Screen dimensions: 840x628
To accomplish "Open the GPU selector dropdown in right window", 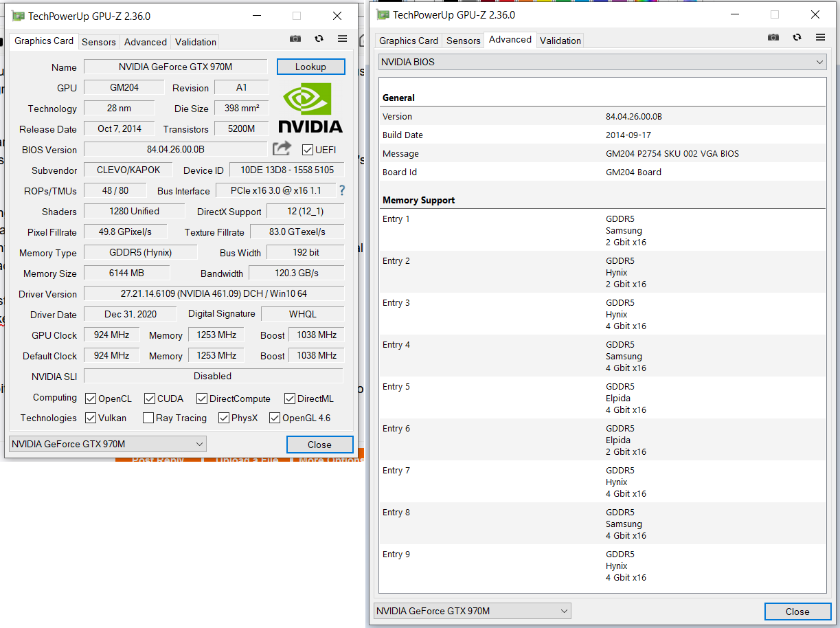I will (472, 611).
